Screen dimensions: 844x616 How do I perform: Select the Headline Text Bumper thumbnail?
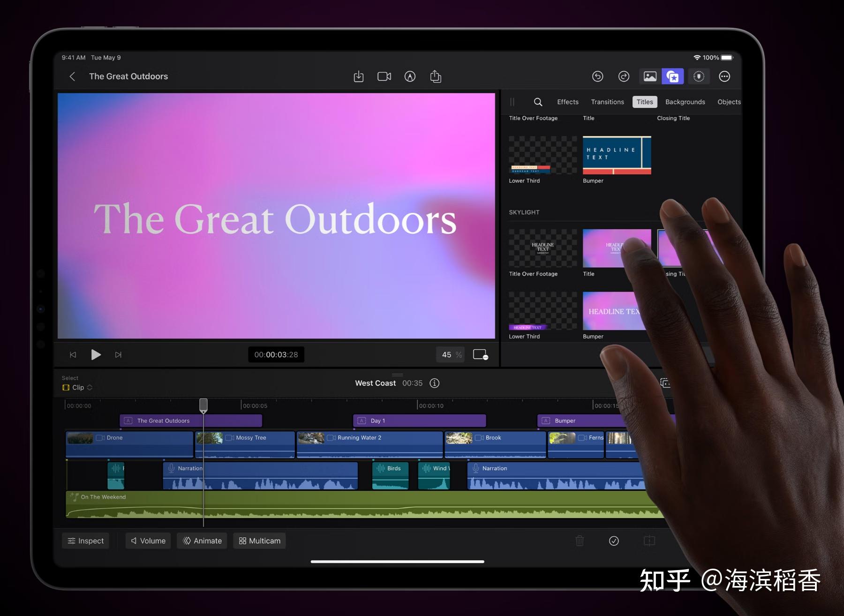click(617, 155)
